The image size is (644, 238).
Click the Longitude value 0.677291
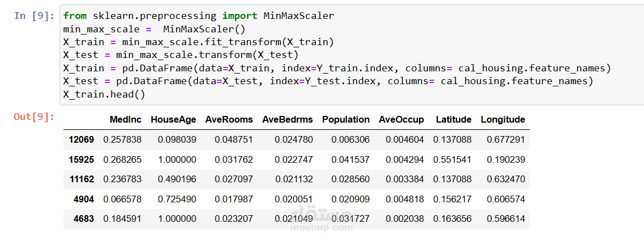(x=506, y=139)
